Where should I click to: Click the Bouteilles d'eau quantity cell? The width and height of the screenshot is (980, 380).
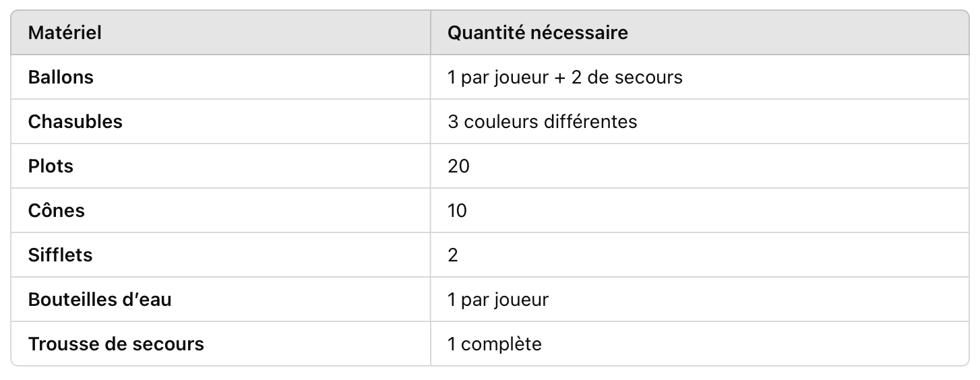click(497, 300)
